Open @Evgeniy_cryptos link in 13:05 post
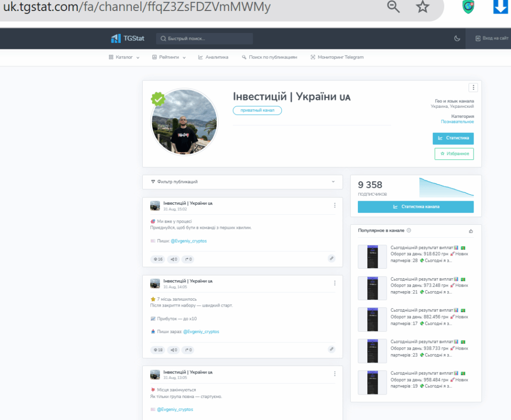This screenshot has height=420, width=511. click(175, 410)
